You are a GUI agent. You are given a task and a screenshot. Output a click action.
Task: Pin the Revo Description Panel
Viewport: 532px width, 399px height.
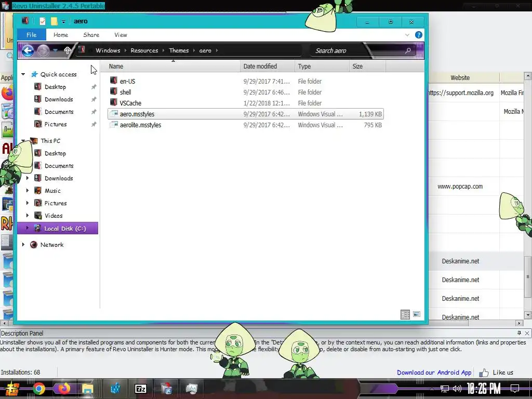pos(519,333)
